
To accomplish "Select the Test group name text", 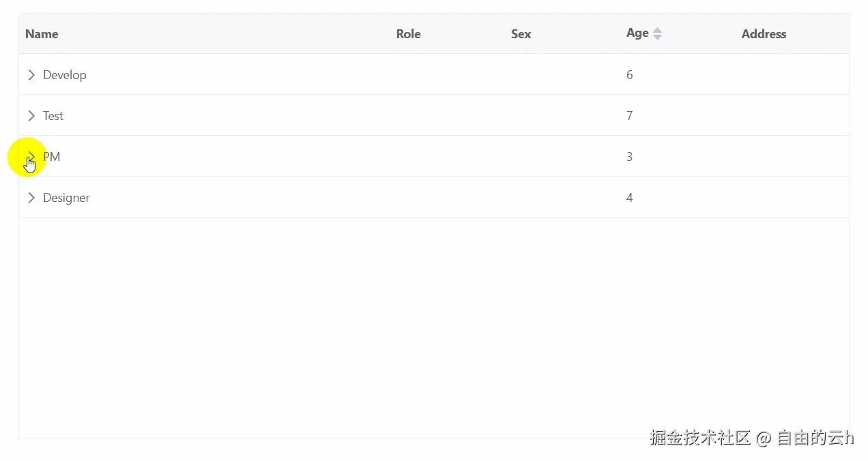I will pos(53,116).
